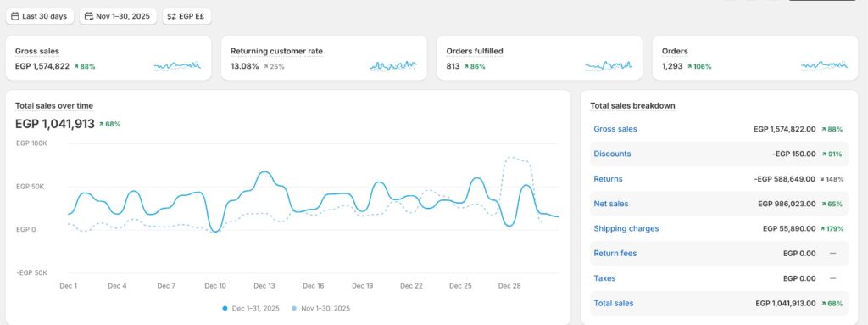Open the Last 30 days date range dropdown

40,17
